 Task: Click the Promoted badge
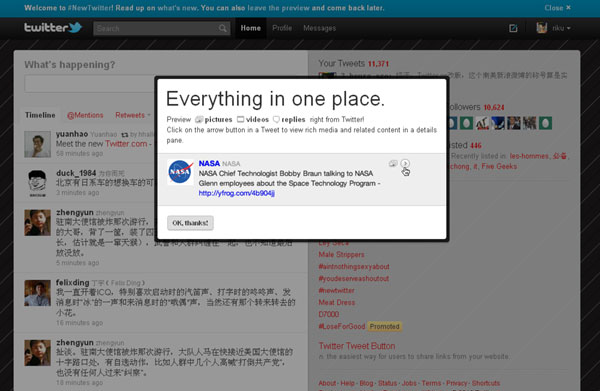(x=385, y=326)
